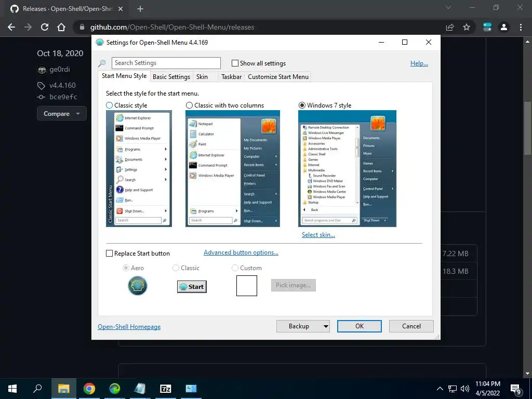This screenshot has width=532, height=399.
Task: Click the Search Settings input field
Action: tap(166, 63)
